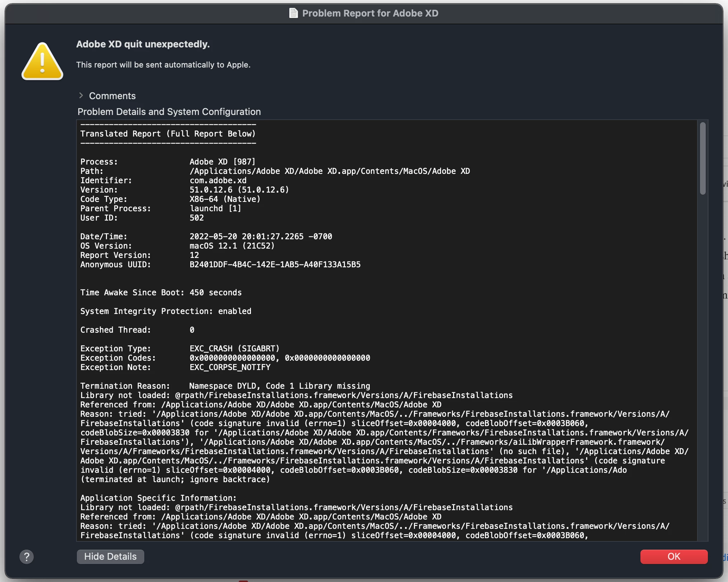Click the 'com.adobe.xd' identifier text

point(218,181)
